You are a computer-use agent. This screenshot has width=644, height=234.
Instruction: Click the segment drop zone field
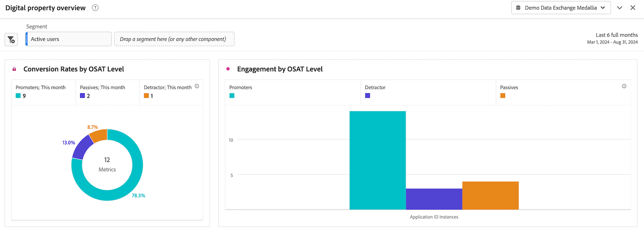point(174,39)
